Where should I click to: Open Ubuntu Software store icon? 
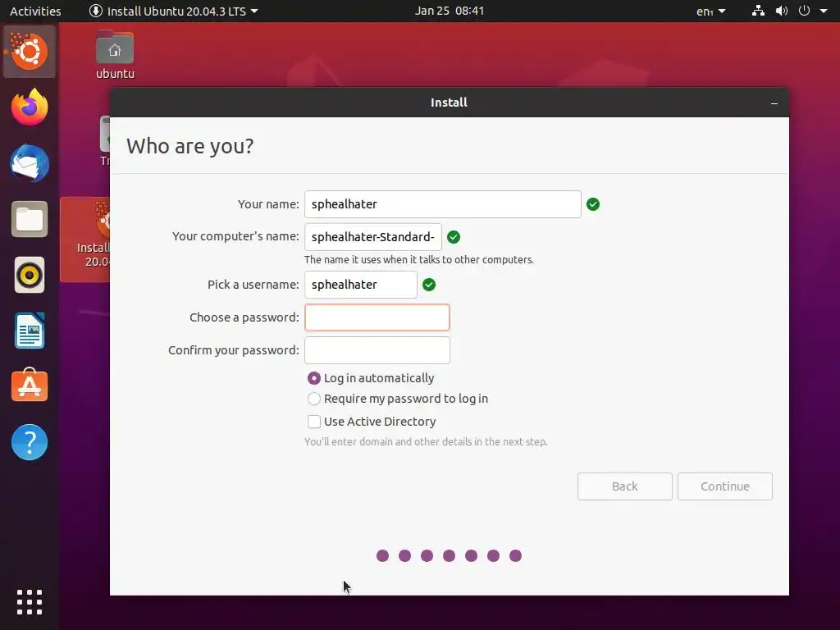click(30, 386)
